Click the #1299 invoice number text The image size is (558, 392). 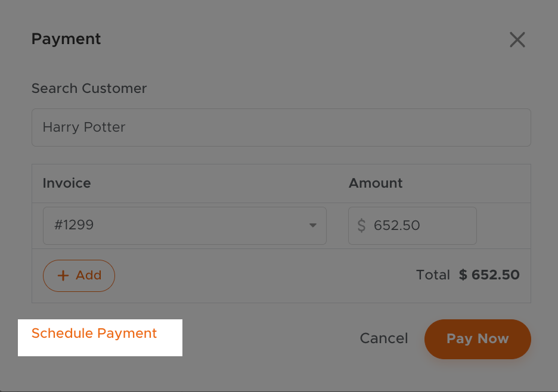[74, 226]
